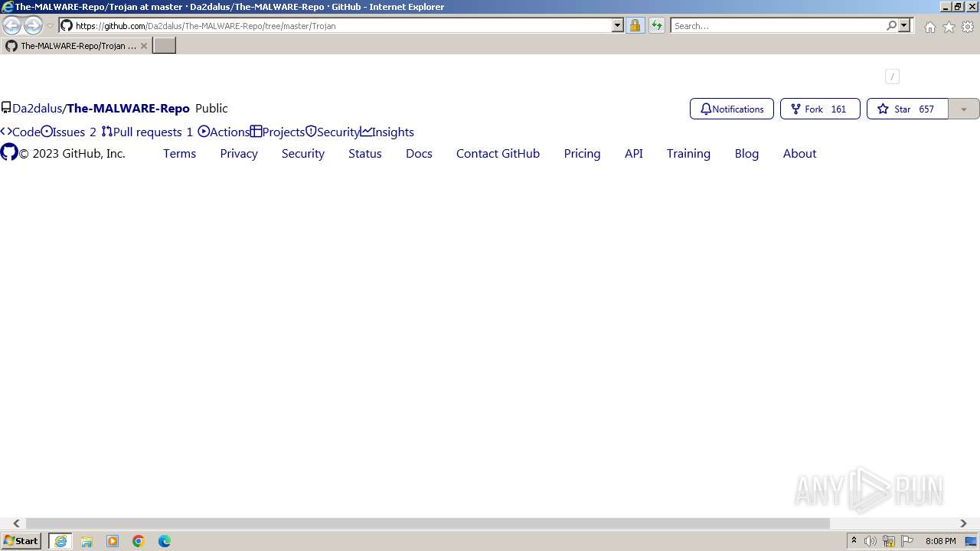Viewport: 980px width, 551px height.
Task: Open the IE Tools gear icon
Action: click(x=968, y=27)
